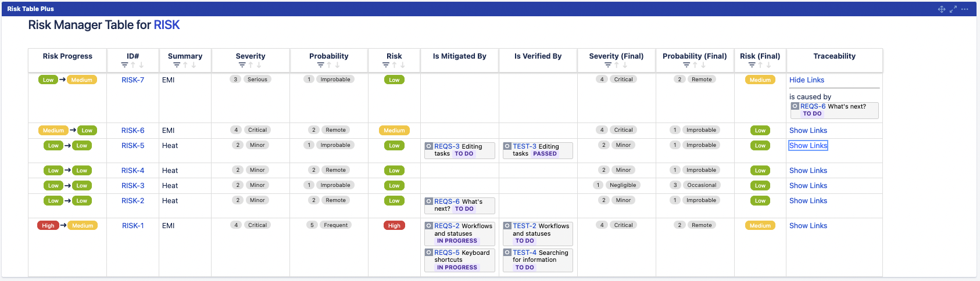Viewport: 980px width, 281px height.
Task: Sort the Probability column descending
Action: pyautogui.click(x=337, y=65)
